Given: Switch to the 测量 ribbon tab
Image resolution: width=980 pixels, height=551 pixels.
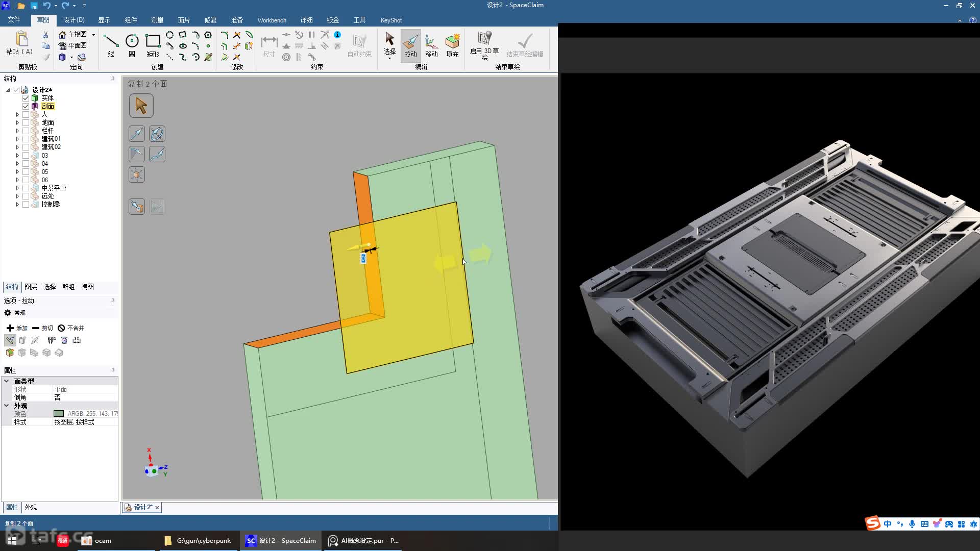Looking at the screenshot, I should click(157, 20).
